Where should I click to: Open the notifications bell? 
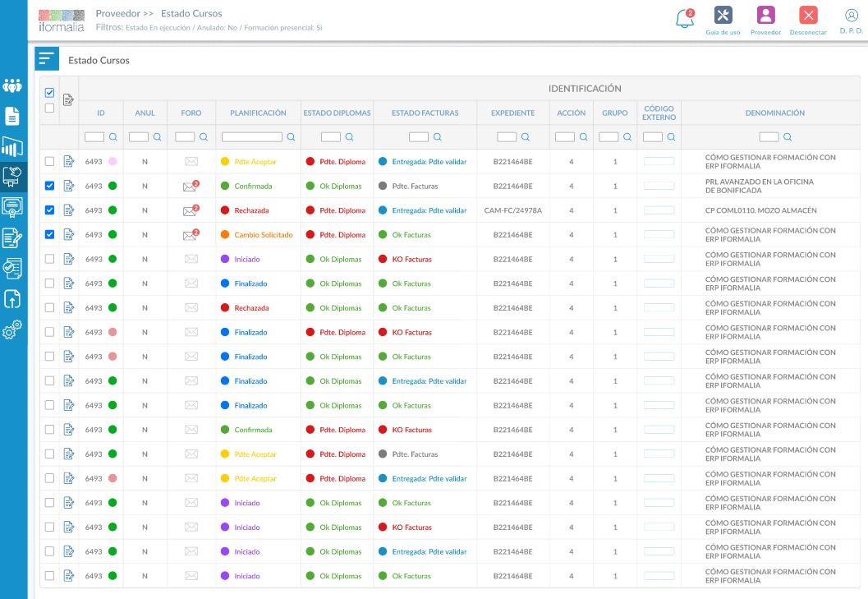click(x=685, y=19)
